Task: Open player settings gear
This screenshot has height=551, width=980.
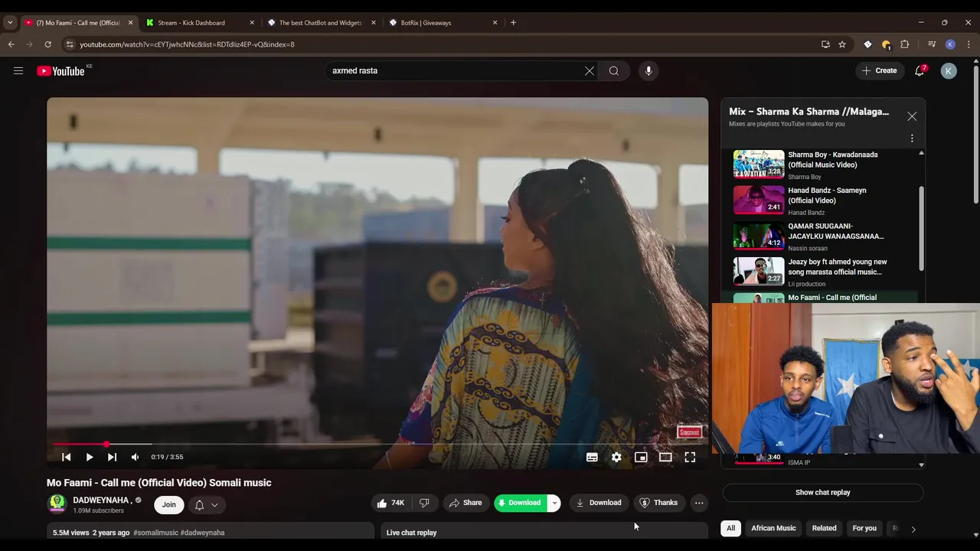Action: (616, 457)
